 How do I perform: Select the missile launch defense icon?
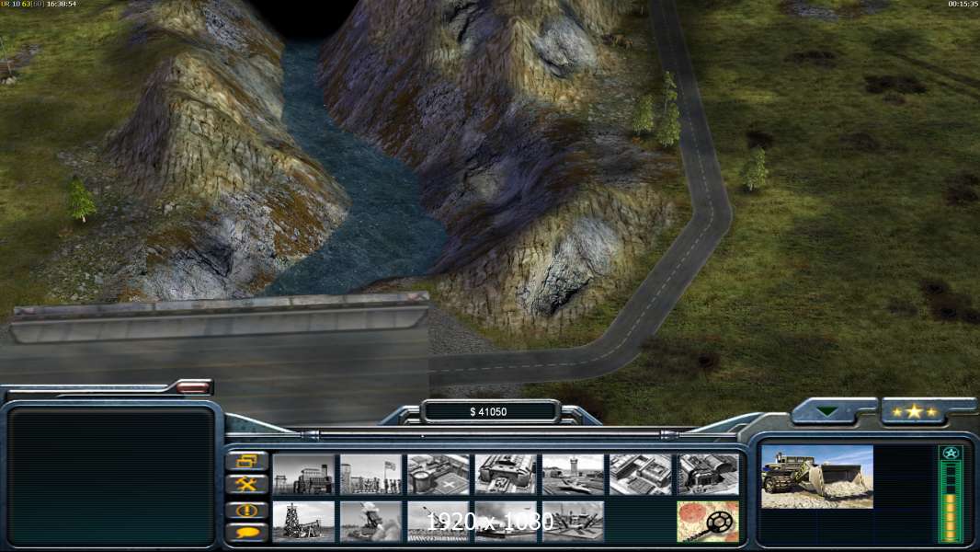point(370,521)
